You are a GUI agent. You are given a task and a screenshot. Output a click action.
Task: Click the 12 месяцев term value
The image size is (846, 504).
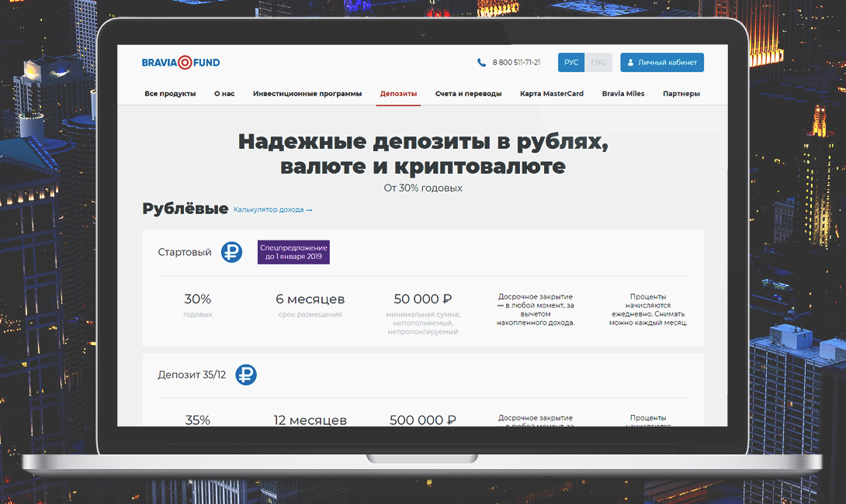pos(310,420)
